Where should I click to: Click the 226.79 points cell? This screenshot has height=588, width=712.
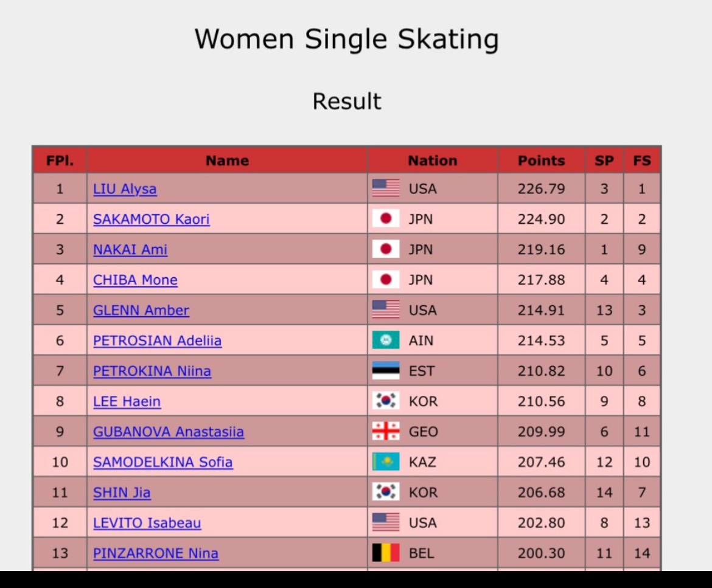(x=541, y=189)
